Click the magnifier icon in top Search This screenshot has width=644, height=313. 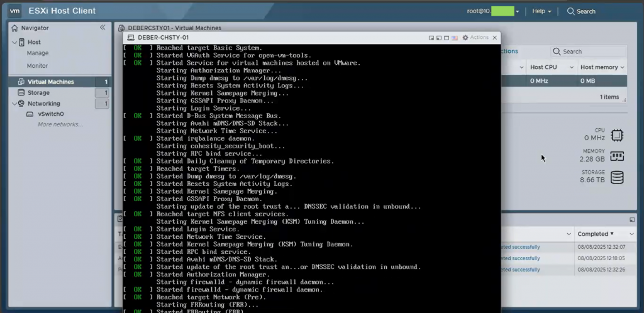tap(570, 11)
